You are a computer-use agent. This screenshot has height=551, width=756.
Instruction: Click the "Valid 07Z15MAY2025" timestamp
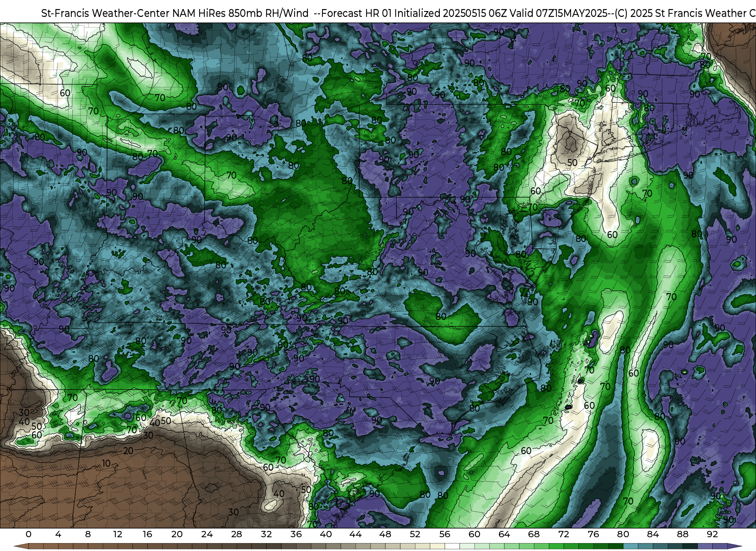[x=559, y=13]
